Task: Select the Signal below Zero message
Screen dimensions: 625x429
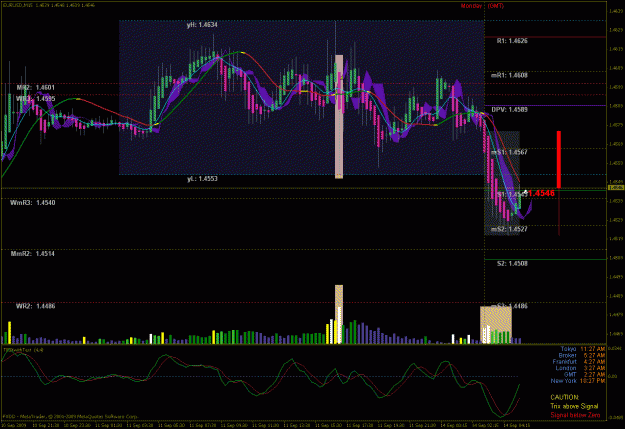Action: [575, 415]
